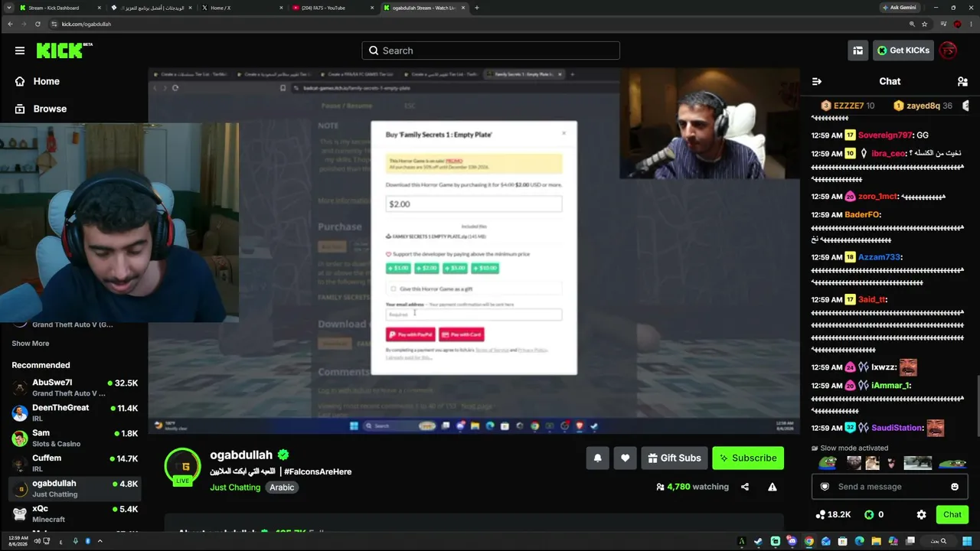
Task: Open Chrome from the Windows taskbar
Action: [x=809, y=542]
